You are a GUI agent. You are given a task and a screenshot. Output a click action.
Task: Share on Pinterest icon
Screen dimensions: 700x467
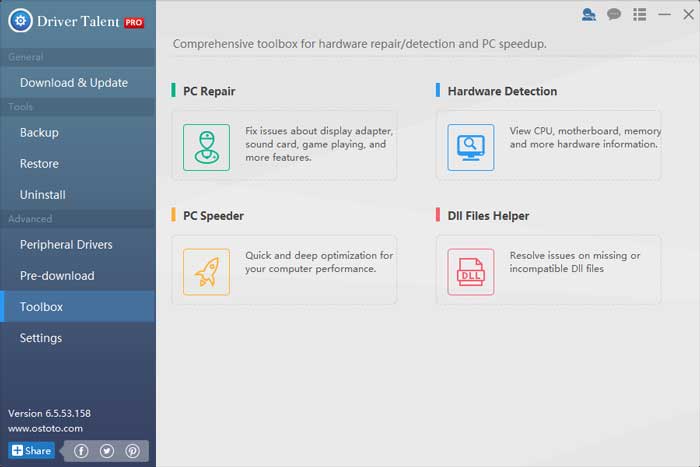(x=133, y=451)
